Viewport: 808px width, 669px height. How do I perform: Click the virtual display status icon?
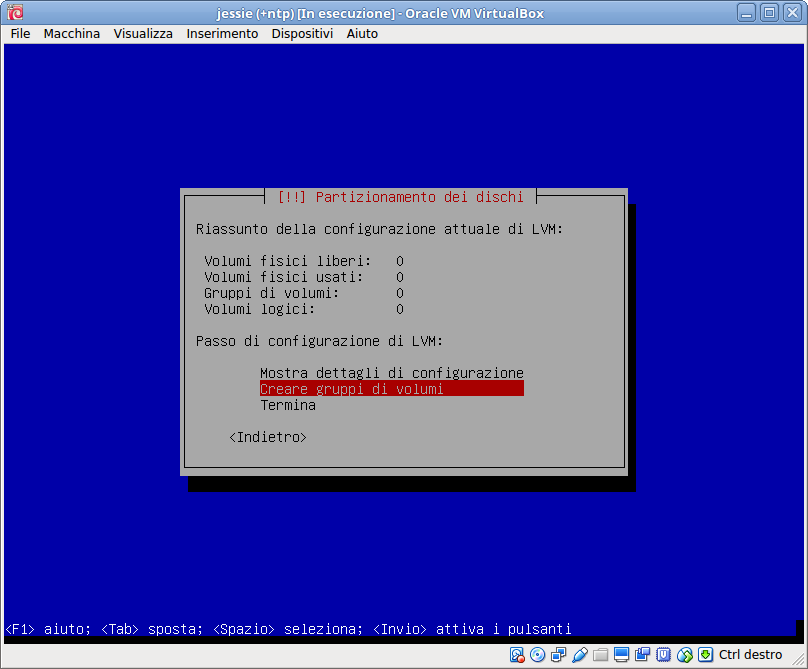pos(621,655)
